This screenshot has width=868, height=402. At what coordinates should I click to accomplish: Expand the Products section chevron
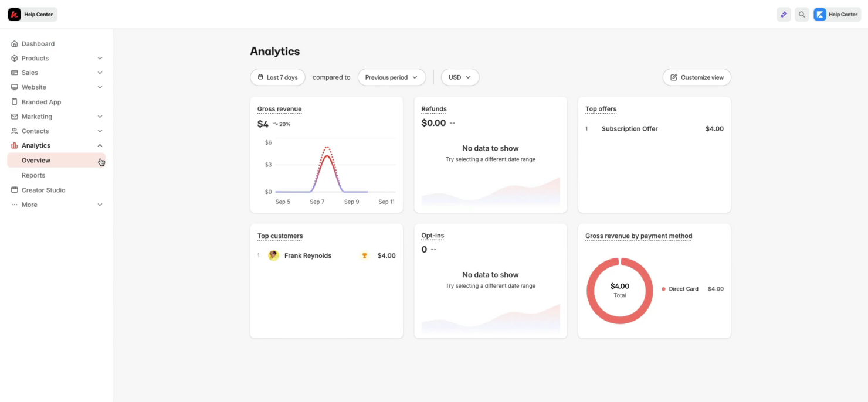pos(100,58)
